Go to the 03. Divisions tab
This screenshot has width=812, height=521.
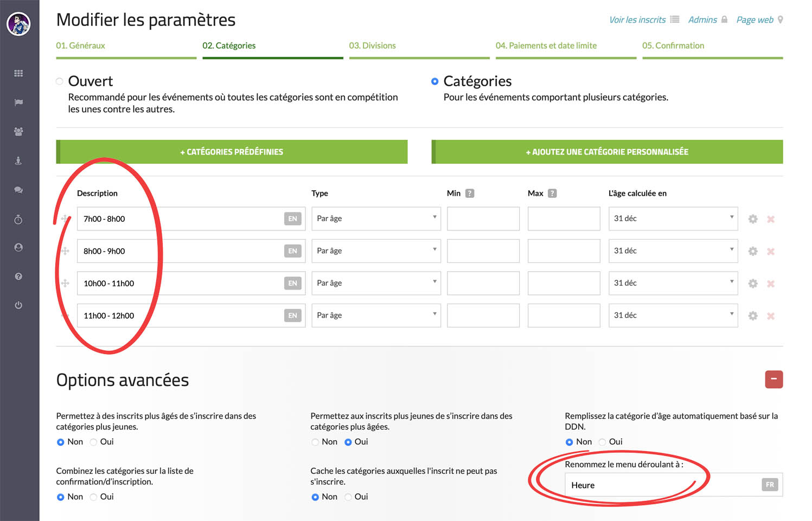(373, 46)
